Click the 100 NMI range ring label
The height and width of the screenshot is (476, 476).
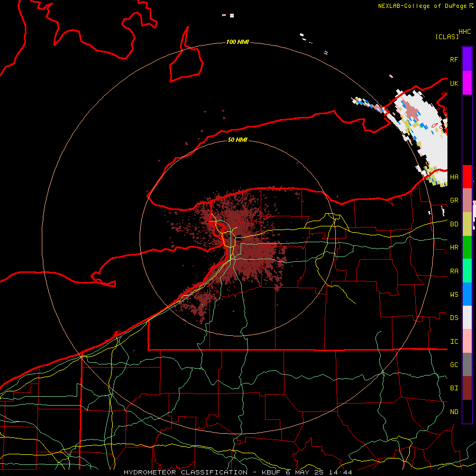[237, 42]
